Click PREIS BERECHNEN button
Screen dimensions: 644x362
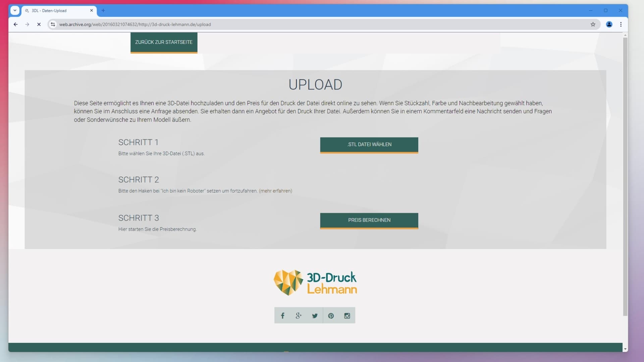[369, 221]
